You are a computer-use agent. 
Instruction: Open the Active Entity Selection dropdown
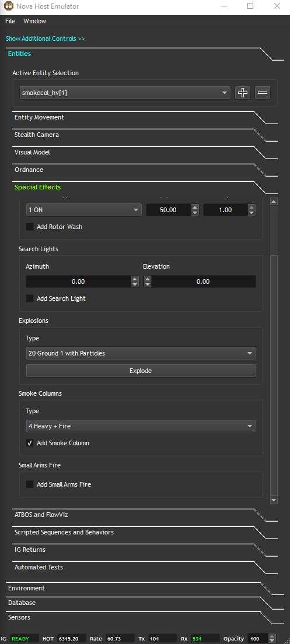pyautogui.click(x=125, y=93)
